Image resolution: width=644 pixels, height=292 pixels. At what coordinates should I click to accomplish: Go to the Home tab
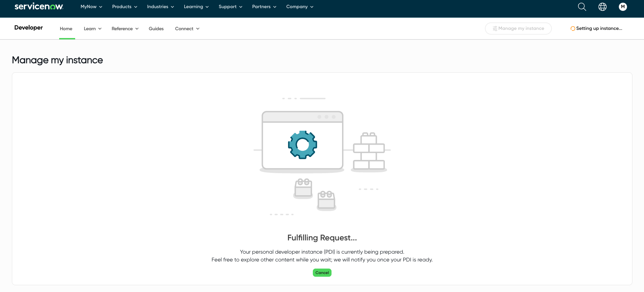[x=66, y=29]
